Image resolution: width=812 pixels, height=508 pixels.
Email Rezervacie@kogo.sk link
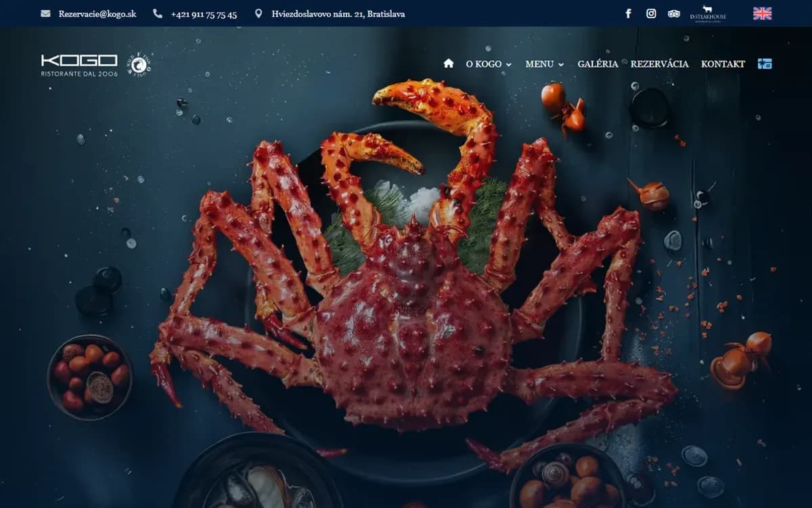click(x=97, y=14)
